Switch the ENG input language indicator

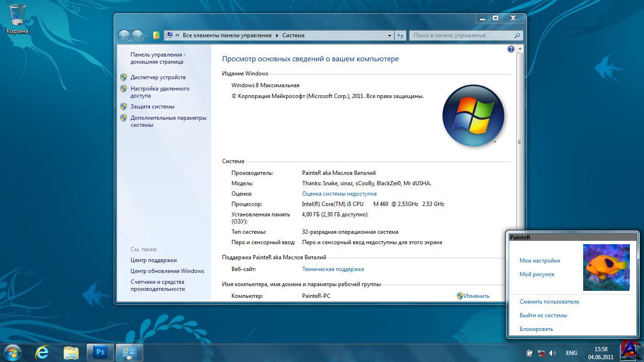tap(571, 353)
